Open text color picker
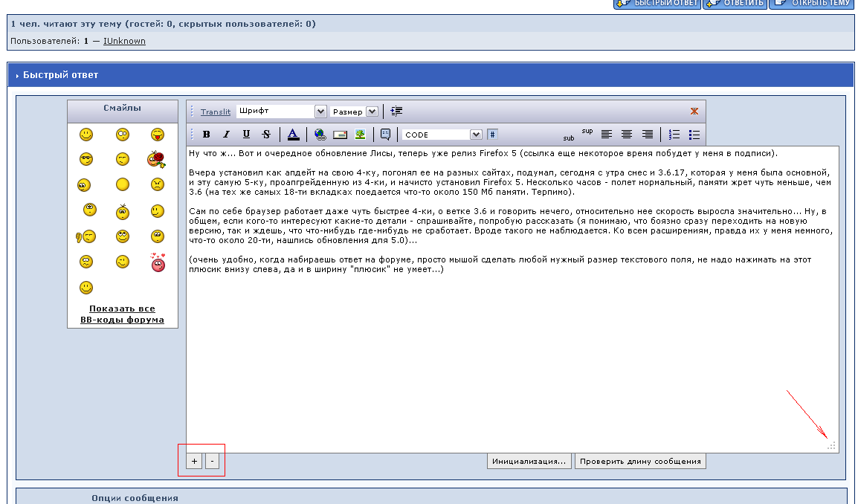The height and width of the screenshot is (504, 858). [293, 135]
